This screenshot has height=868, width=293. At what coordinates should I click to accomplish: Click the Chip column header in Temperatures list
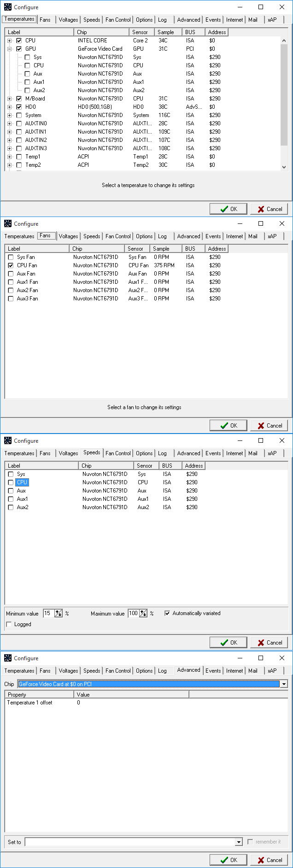tap(101, 32)
